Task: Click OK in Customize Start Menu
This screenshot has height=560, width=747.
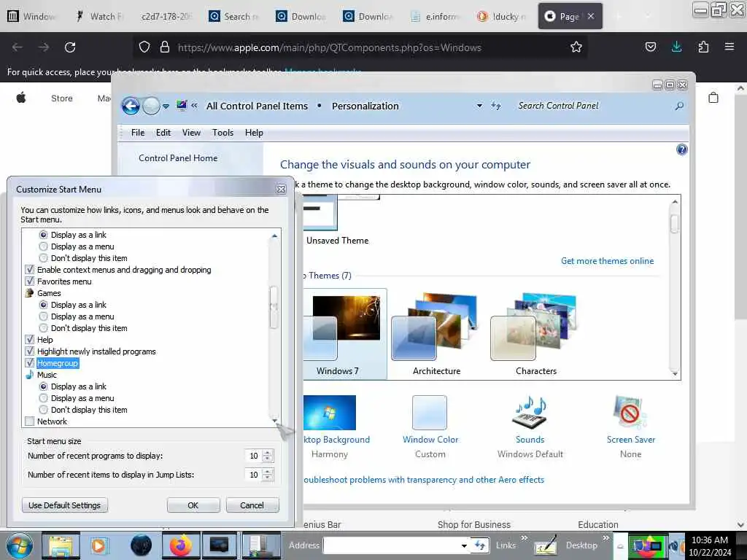Action: (x=193, y=505)
